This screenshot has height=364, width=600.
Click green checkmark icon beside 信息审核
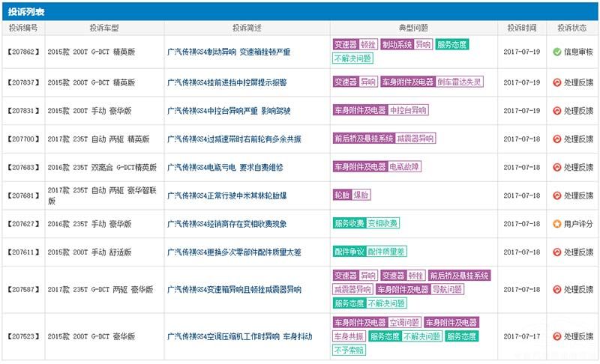pyautogui.click(x=556, y=52)
